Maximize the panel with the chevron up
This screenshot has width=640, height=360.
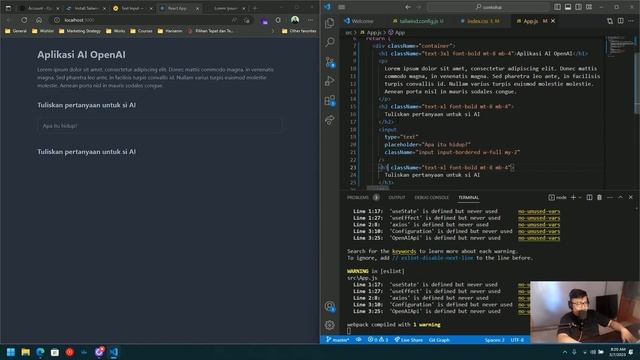(620, 198)
